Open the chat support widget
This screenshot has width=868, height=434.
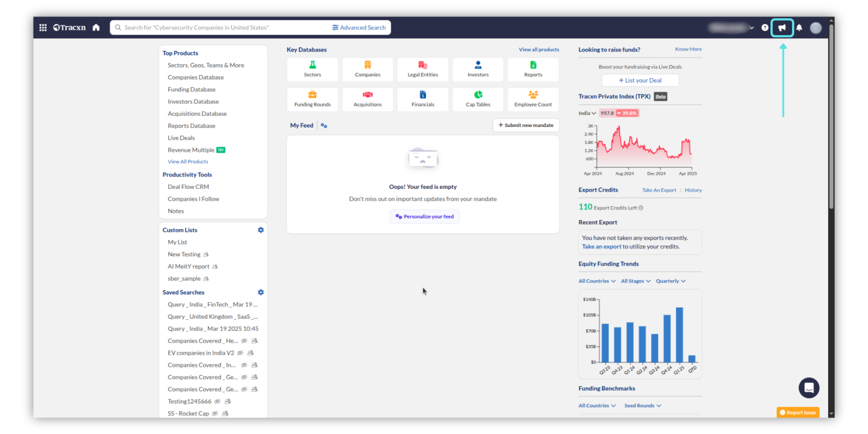(809, 388)
